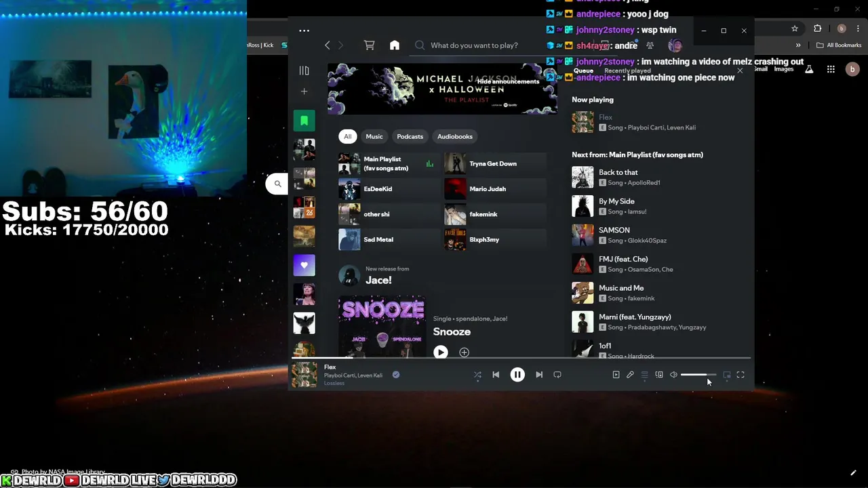Image resolution: width=868 pixels, height=488 pixels.
Task: Pause the current song
Action: 517,375
